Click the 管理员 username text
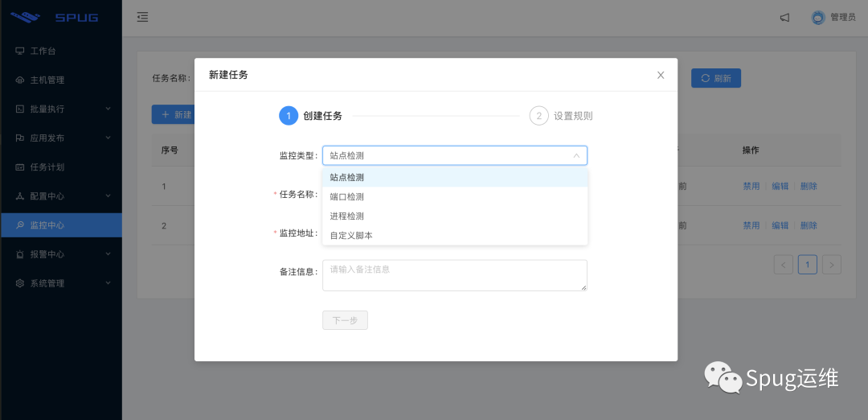 843,18
